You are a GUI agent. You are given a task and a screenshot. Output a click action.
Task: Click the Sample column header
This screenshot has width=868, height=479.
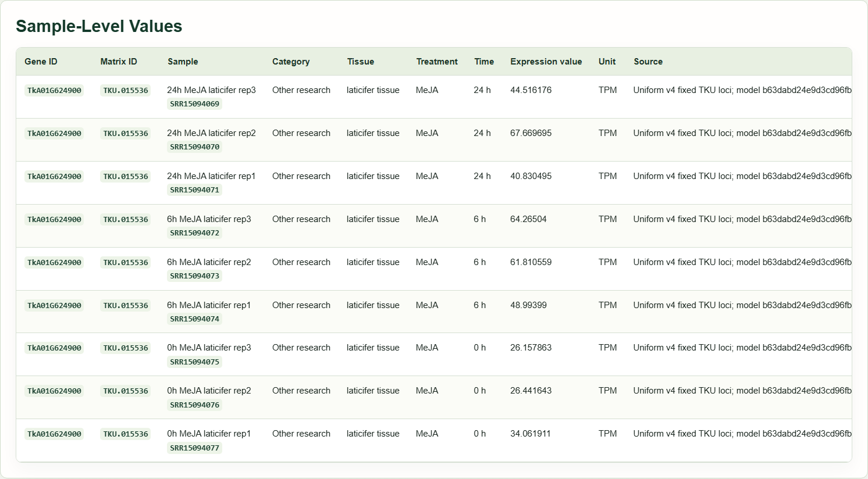tap(183, 62)
